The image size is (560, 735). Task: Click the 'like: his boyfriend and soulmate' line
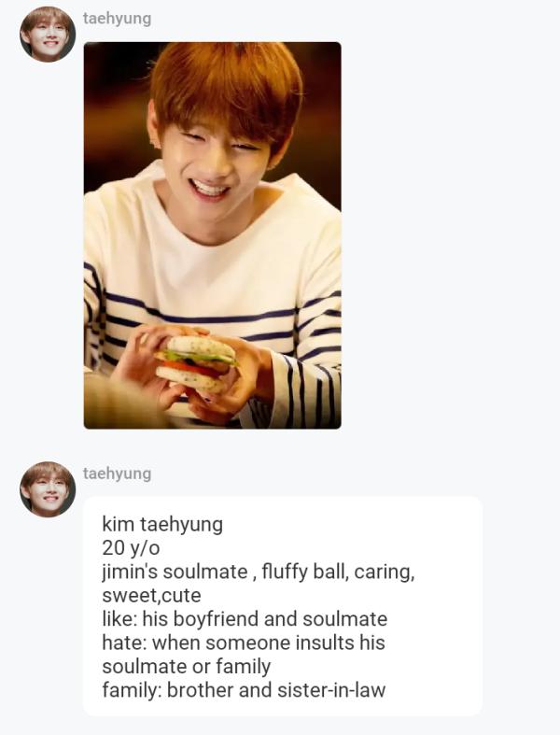(x=245, y=619)
